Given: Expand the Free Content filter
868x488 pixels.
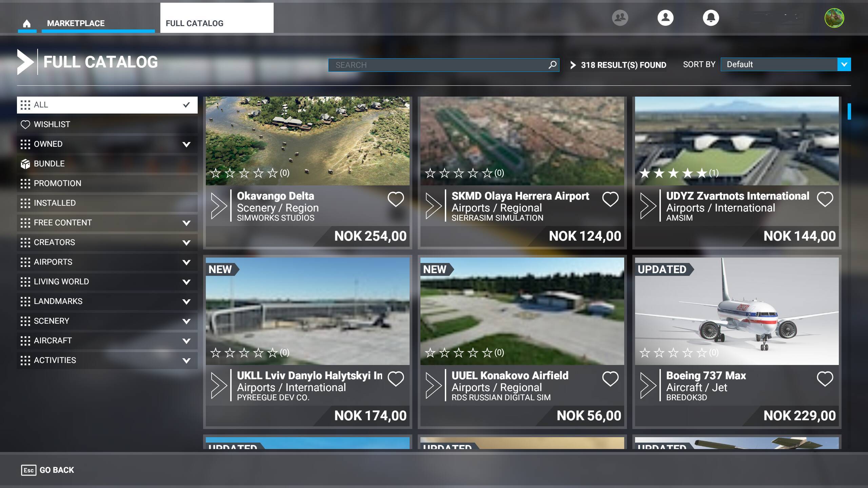Looking at the screenshot, I should point(186,223).
